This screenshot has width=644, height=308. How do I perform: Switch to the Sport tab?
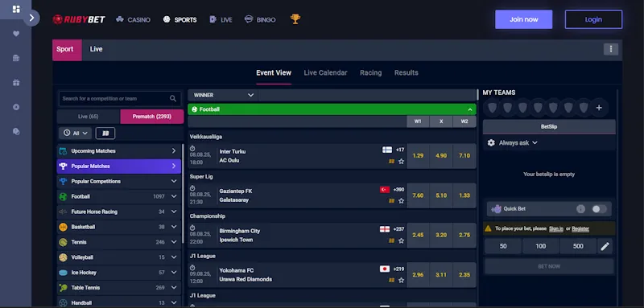coord(67,50)
